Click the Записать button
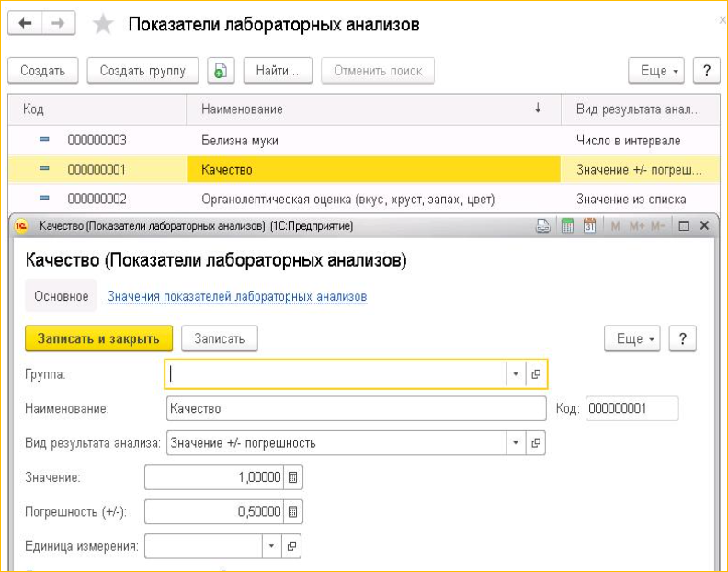This screenshot has height=572, width=728. pyautogui.click(x=219, y=338)
